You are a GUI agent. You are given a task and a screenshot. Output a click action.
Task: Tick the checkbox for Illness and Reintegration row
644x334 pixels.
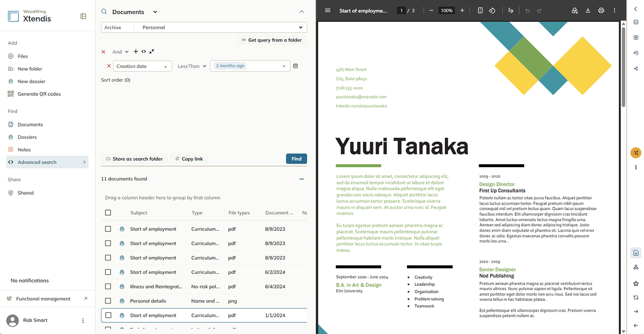pyautogui.click(x=108, y=286)
